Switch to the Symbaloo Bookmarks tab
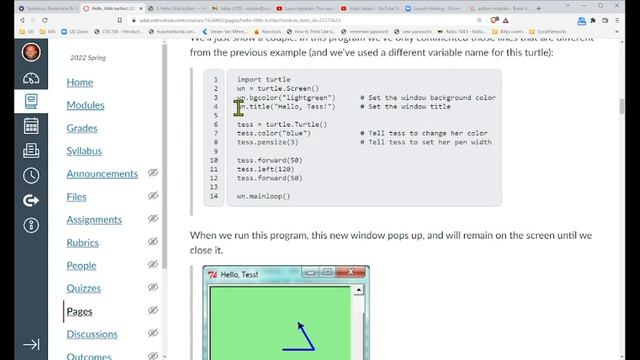The width and height of the screenshot is (640, 360). pyautogui.click(x=47, y=8)
